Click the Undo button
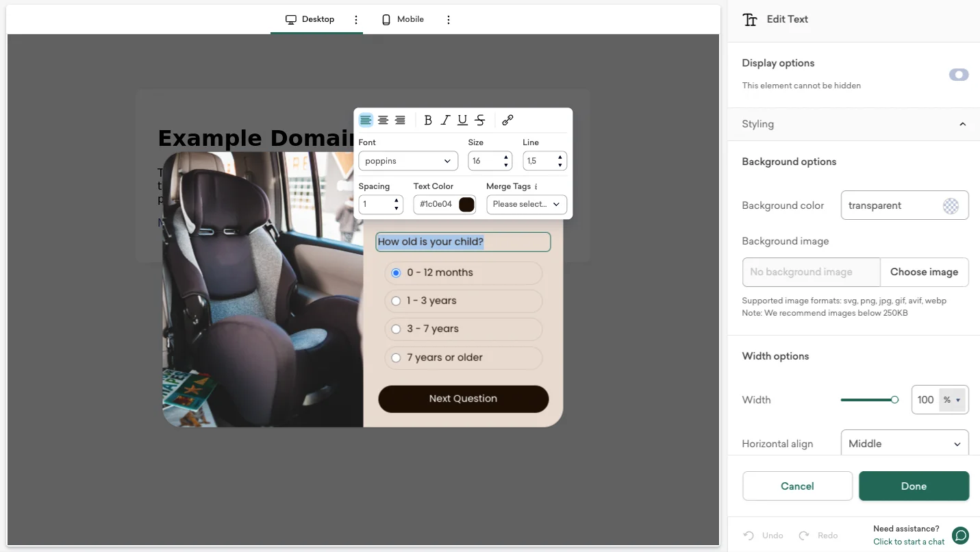The height and width of the screenshot is (552, 980). (764, 536)
